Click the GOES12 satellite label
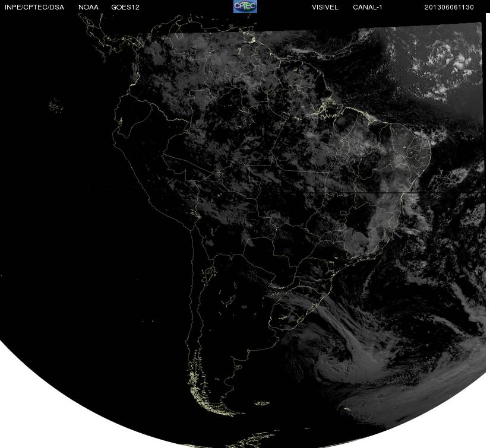 pyautogui.click(x=125, y=7)
